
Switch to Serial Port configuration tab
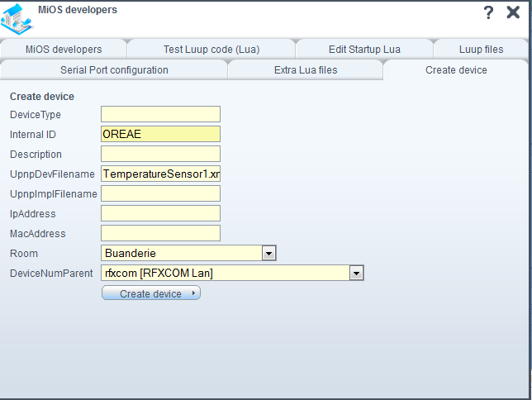tap(114, 70)
